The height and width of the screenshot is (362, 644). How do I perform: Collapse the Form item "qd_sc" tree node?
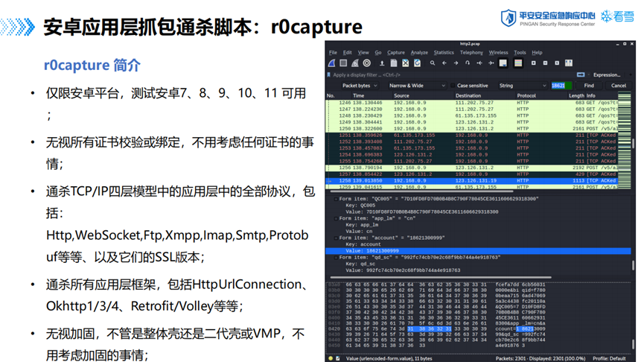(336, 257)
